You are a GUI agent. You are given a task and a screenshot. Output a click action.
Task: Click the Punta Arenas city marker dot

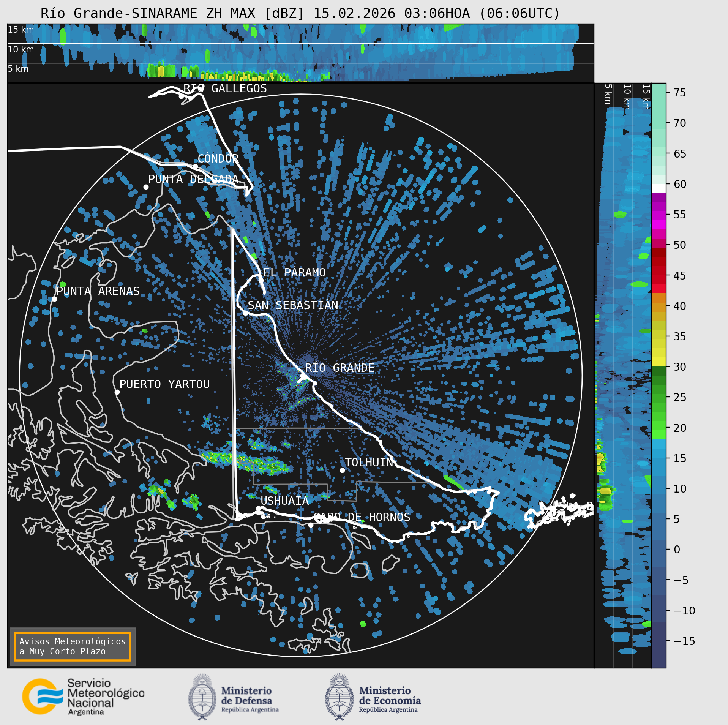click(x=54, y=299)
